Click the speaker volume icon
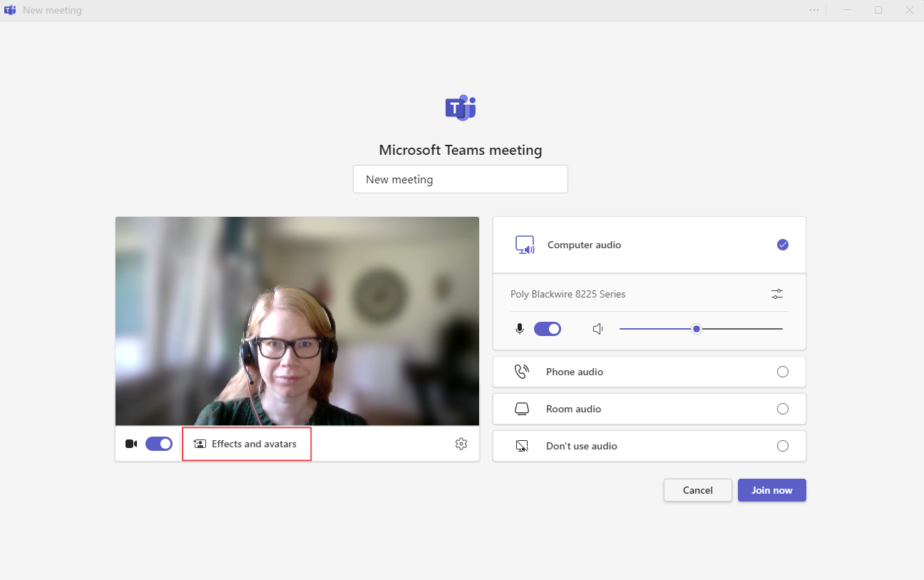The height and width of the screenshot is (580, 924). pos(598,329)
